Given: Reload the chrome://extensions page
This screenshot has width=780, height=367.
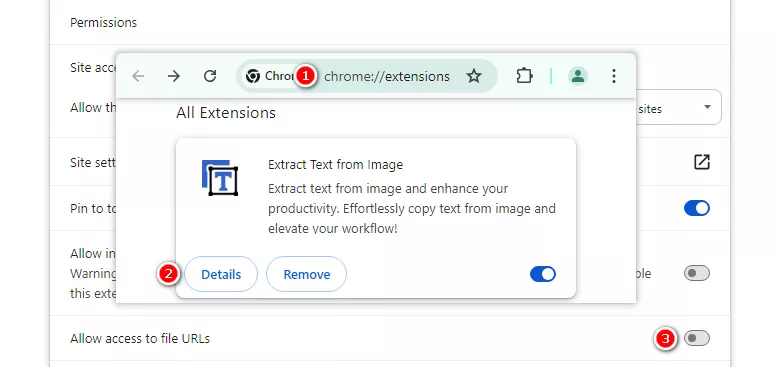Looking at the screenshot, I should pos(210,76).
